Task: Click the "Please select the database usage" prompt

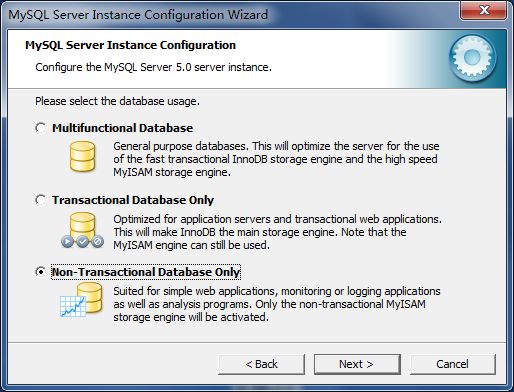Action: point(117,101)
